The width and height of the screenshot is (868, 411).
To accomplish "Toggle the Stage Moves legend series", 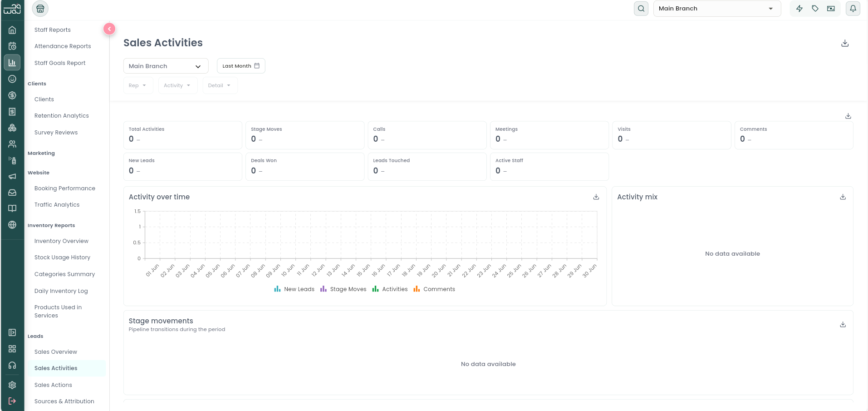I will [343, 289].
